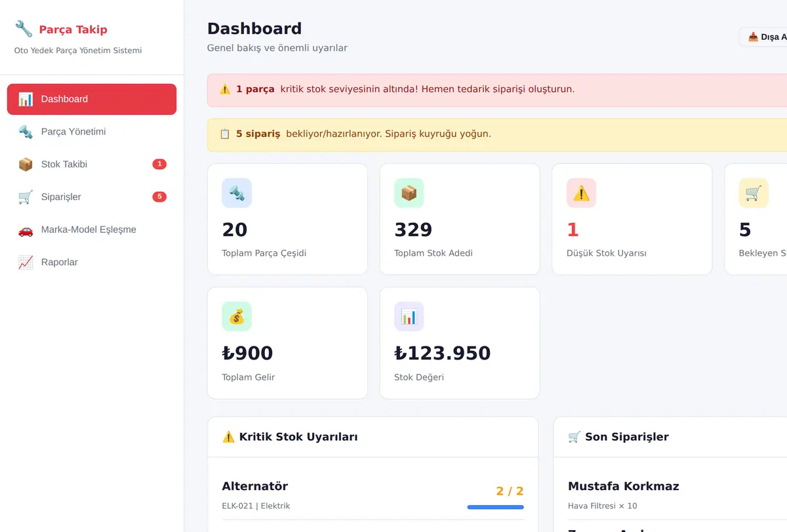Click the chart icon on Stok Değeri card
This screenshot has height=532, width=787.
point(409,316)
